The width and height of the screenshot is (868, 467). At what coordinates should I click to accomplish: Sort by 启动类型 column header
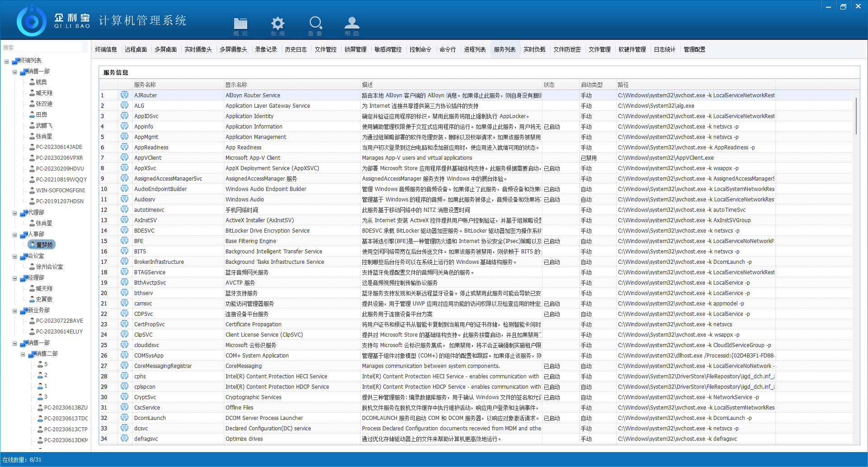pos(591,85)
